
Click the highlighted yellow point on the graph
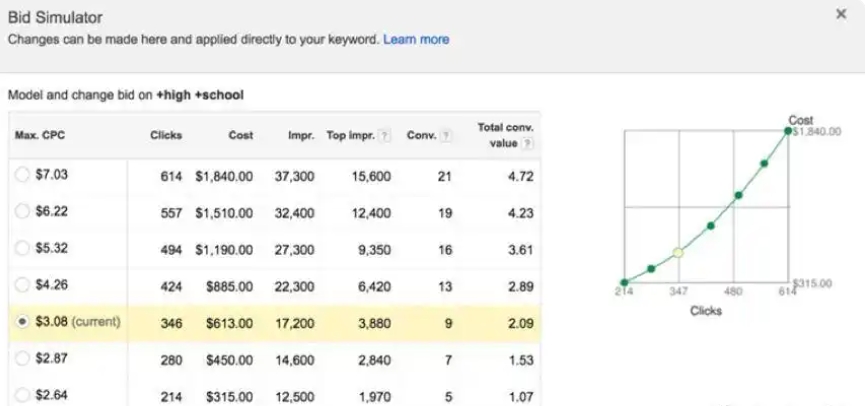678,253
